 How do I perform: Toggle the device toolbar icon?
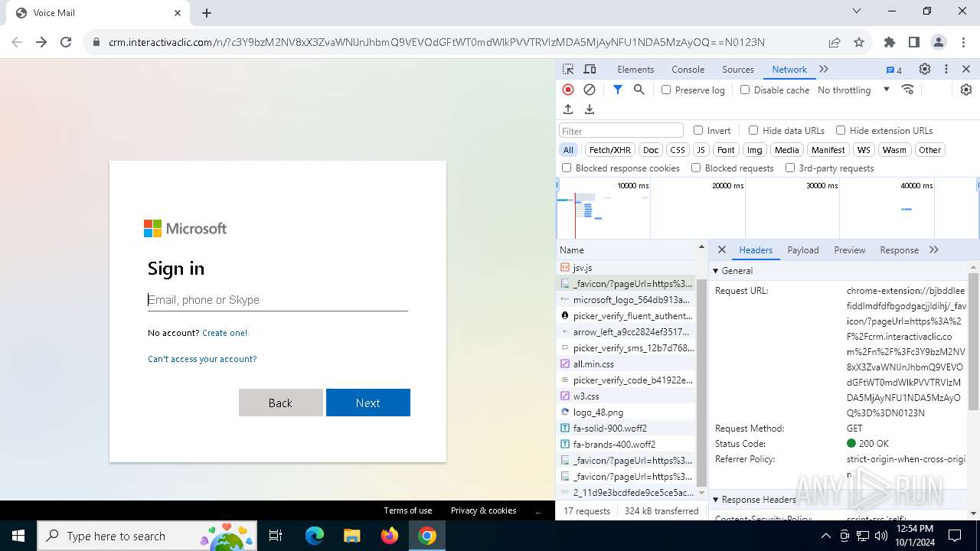coord(590,69)
